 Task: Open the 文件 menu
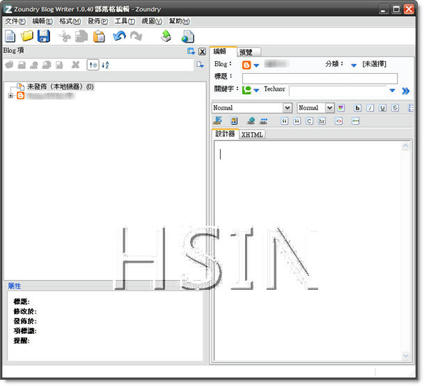pos(15,21)
